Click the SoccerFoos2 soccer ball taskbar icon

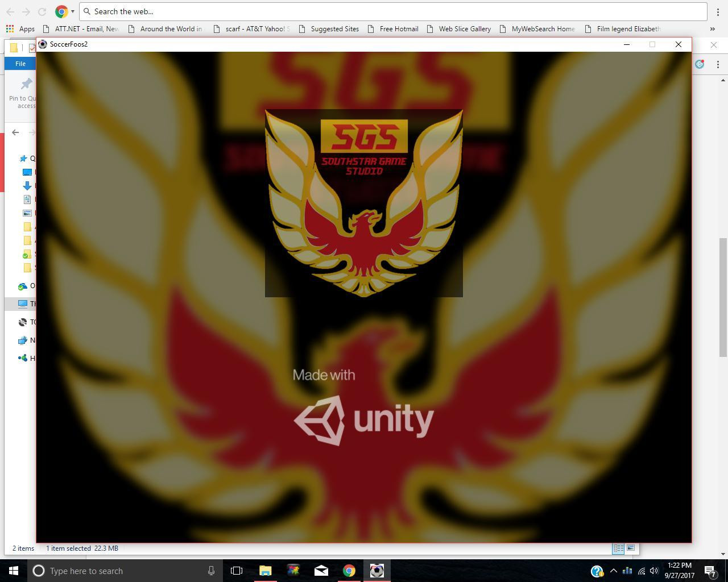(x=377, y=571)
